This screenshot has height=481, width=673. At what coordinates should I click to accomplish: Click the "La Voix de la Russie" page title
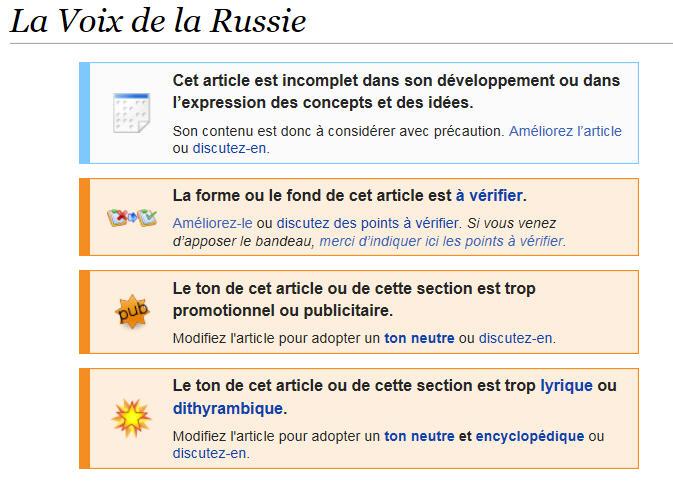tap(158, 22)
